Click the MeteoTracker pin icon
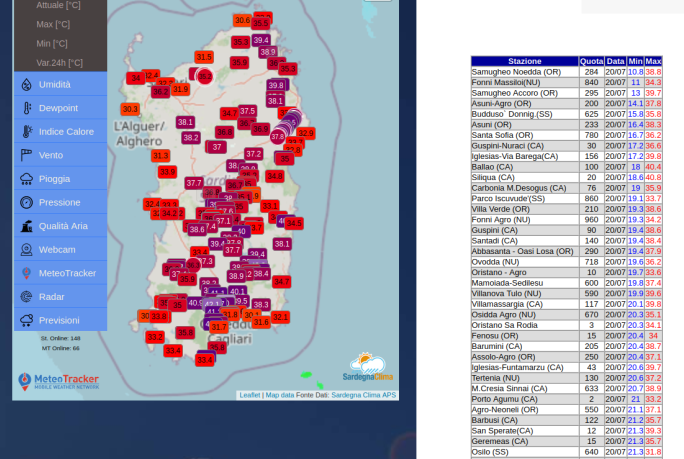The image size is (684, 459). pyautogui.click(x=27, y=273)
